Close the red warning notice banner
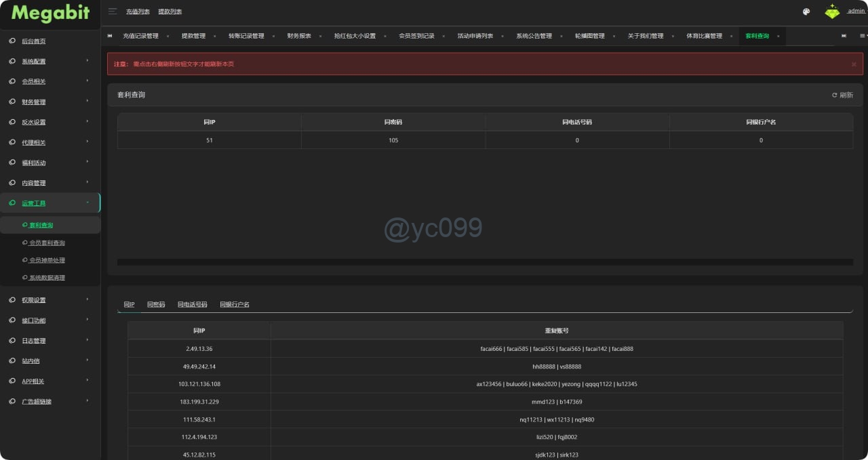The width and height of the screenshot is (868, 460). 854,64
